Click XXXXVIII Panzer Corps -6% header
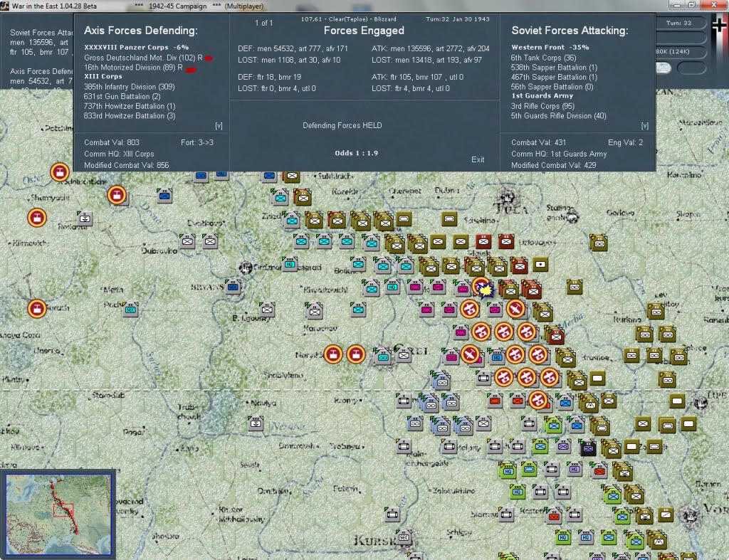Viewport: 729px width, 560px height. [x=136, y=48]
